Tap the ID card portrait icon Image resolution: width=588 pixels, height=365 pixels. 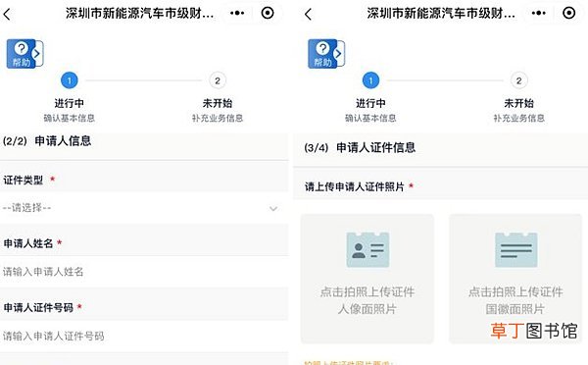[x=367, y=250]
